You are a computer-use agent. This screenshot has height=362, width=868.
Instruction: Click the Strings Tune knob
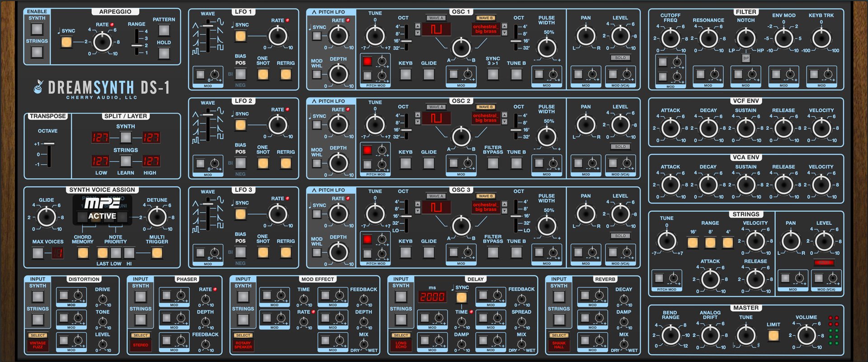[667, 241]
